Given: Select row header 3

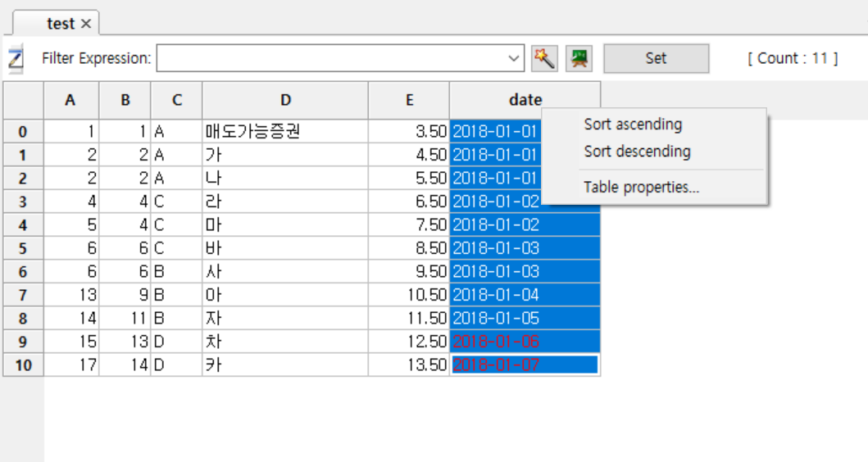Looking at the screenshot, I should click(x=23, y=202).
